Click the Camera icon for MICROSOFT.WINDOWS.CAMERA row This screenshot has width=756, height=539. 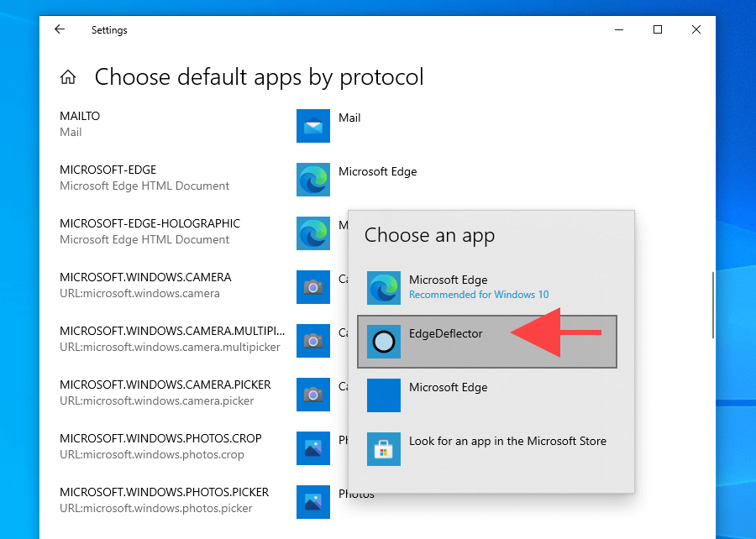tap(313, 287)
